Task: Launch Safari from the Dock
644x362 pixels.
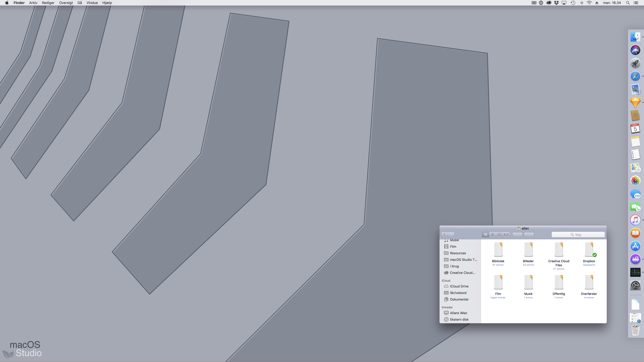Action: (x=635, y=76)
